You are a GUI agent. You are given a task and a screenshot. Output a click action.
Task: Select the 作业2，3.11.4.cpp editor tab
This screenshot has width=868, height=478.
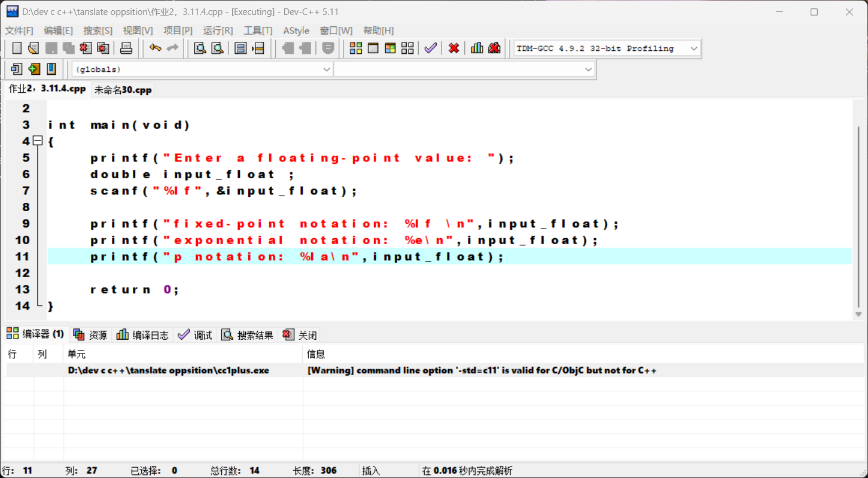pos(47,89)
